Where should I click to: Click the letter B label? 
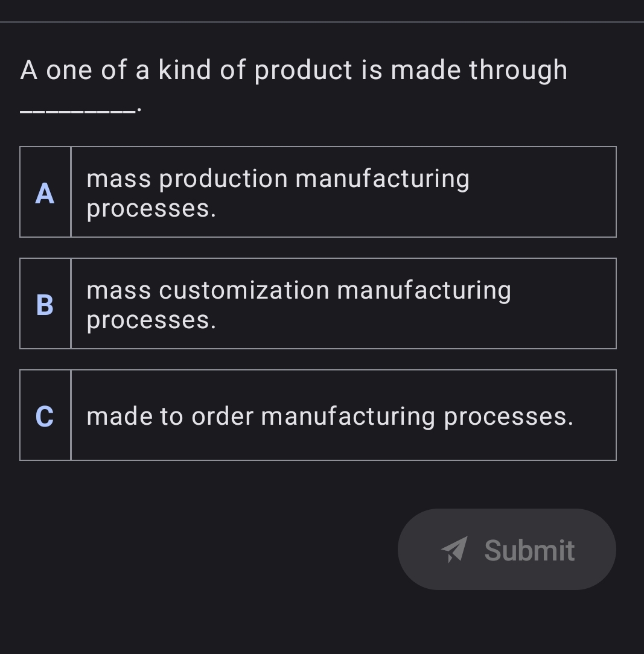[x=45, y=304]
